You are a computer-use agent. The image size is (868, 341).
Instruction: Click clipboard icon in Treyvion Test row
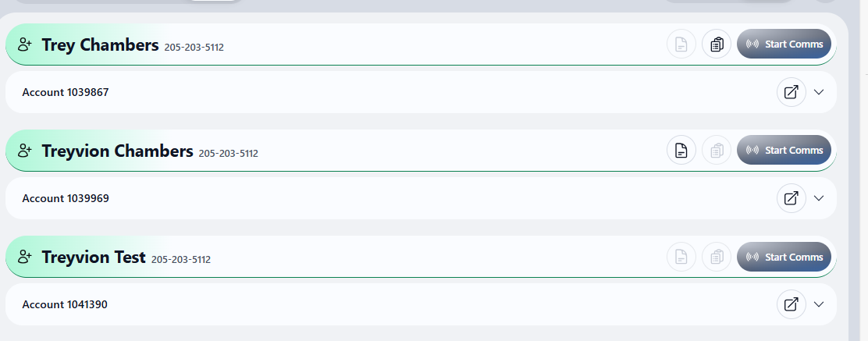717,257
